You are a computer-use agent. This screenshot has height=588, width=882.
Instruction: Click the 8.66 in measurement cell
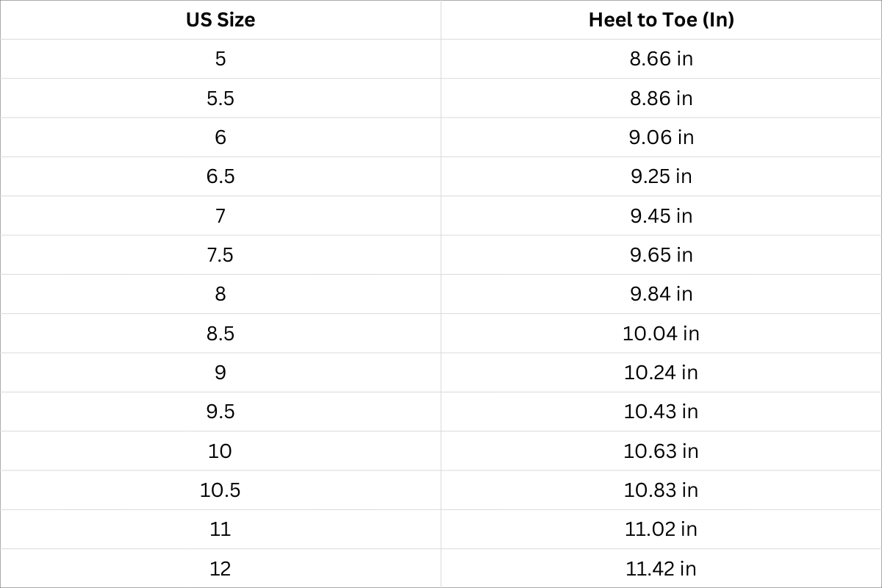(661, 59)
